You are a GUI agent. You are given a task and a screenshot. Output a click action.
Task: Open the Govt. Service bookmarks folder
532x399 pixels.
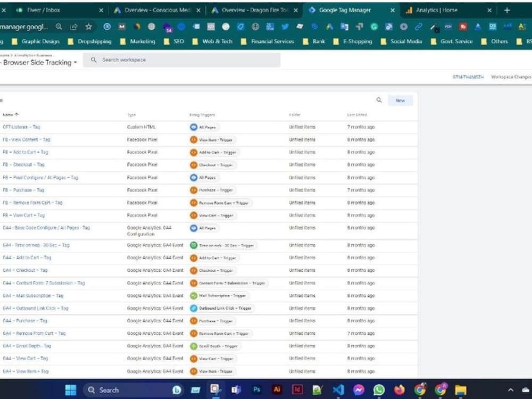[x=452, y=41]
